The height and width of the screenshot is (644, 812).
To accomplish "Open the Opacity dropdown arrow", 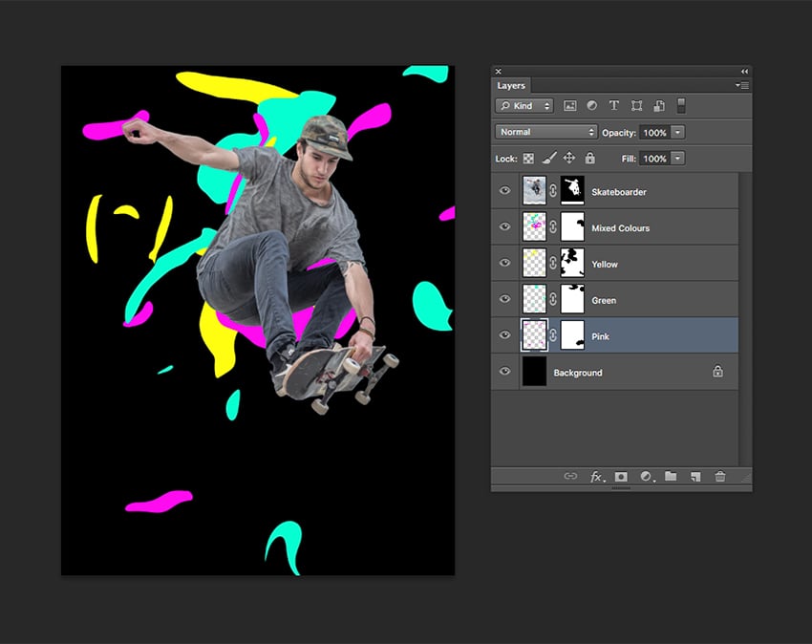I will [679, 132].
